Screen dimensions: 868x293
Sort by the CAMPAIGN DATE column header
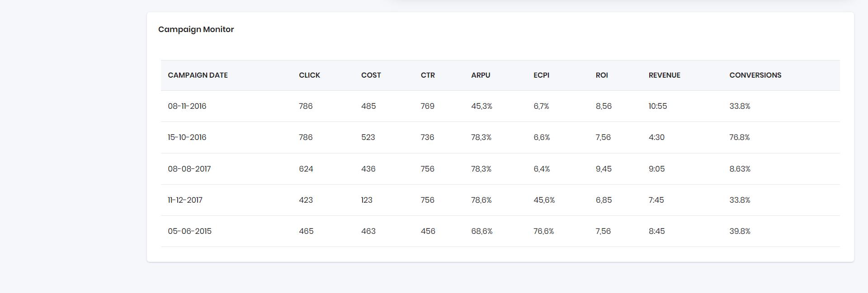(x=198, y=75)
